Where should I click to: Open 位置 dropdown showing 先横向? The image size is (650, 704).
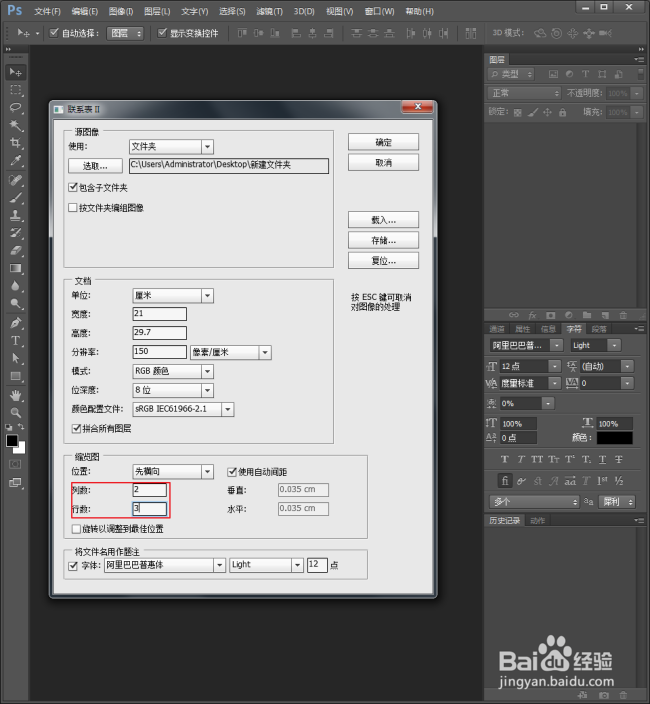[173, 471]
